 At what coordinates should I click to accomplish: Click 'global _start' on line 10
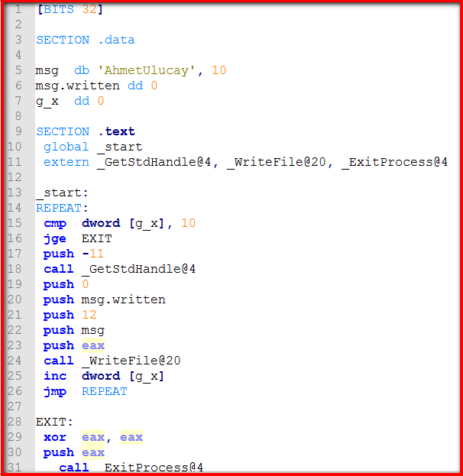click(93, 147)
